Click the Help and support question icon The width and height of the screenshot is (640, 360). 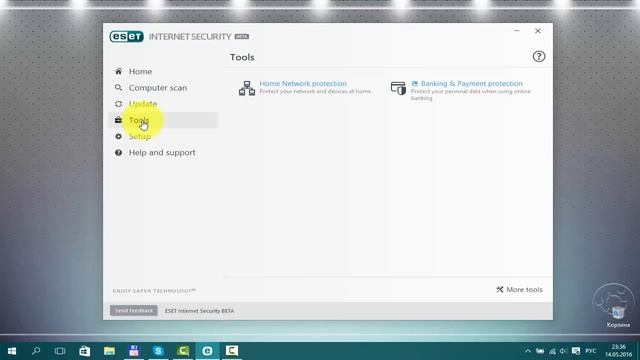point(118,153)
